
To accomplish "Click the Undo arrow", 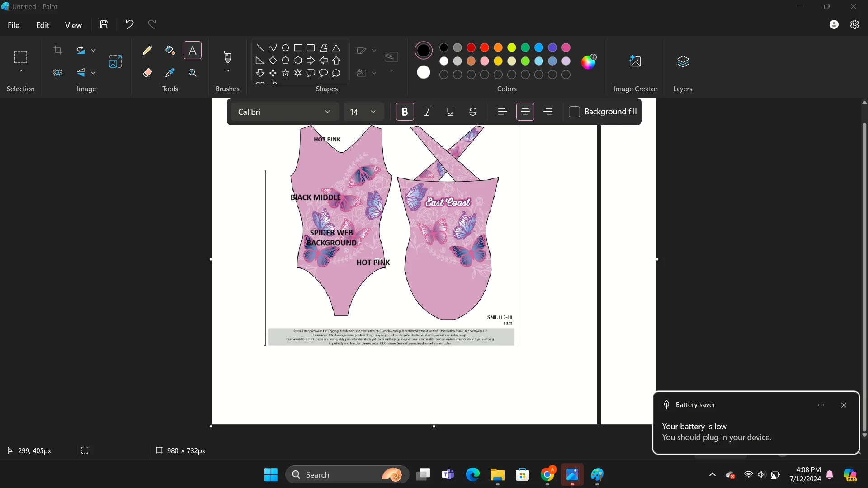I will 130,25.
